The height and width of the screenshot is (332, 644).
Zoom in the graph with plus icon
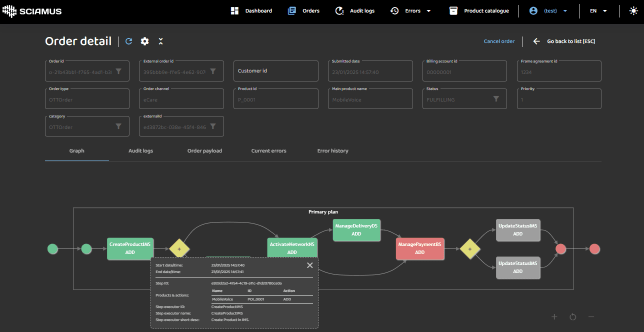554,316
